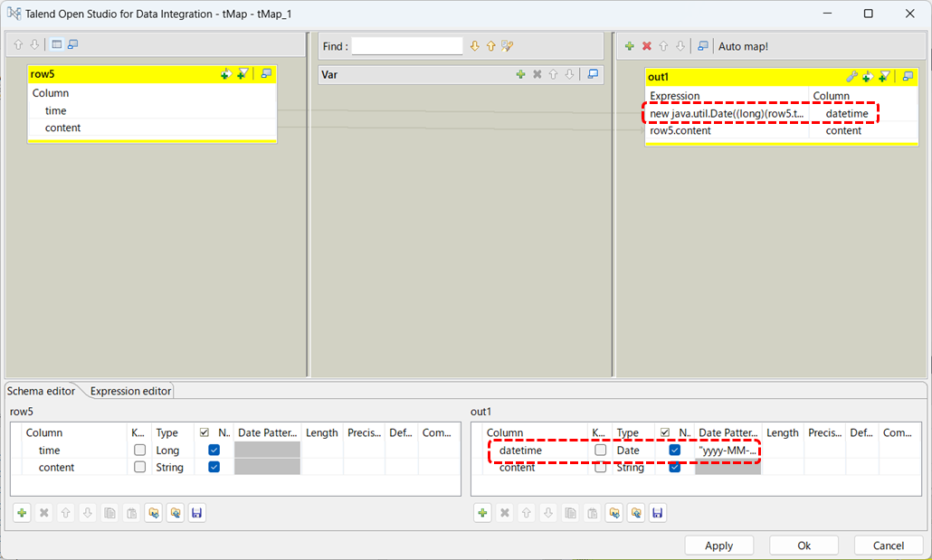Viewport: 932px width, 560px height.
Task: Click add-filter-row icon on out1 table
Action: click(x=868, y=76)
